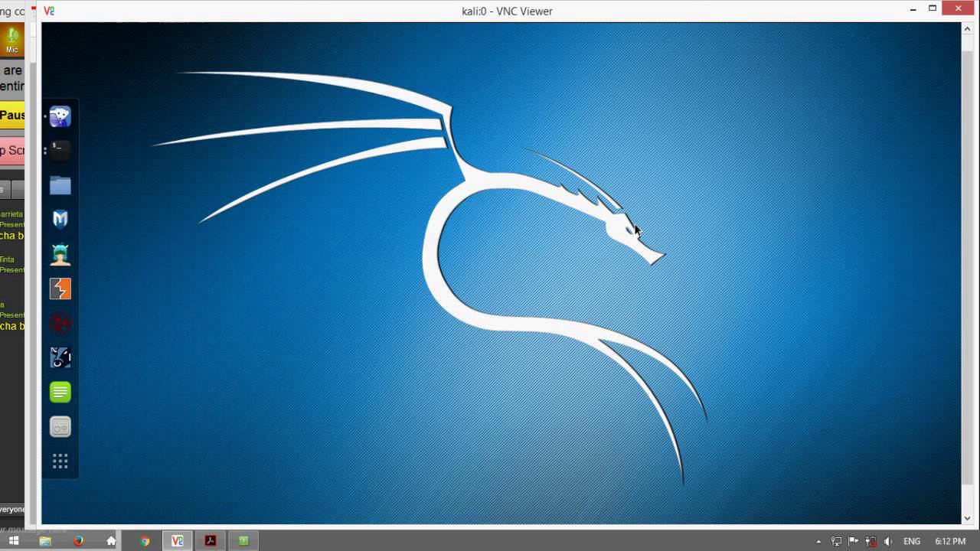Open Google Chrome from the taskbar
Screen dimensions: 980x551
(145, 541)
